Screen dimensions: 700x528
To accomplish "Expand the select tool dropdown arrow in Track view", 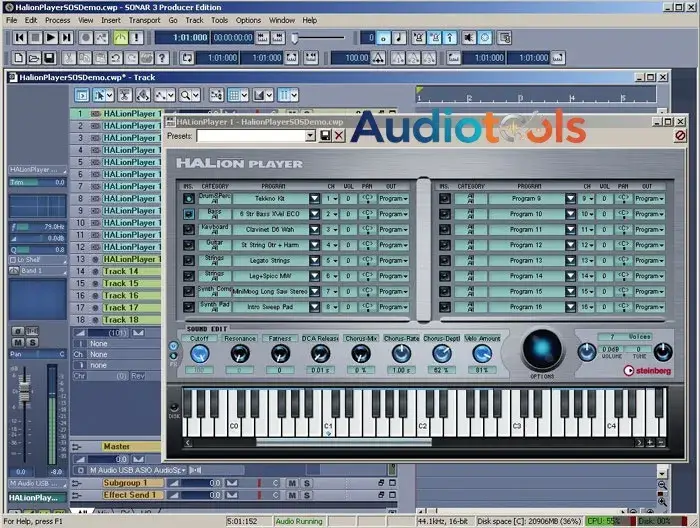I will tap(110, 95).
